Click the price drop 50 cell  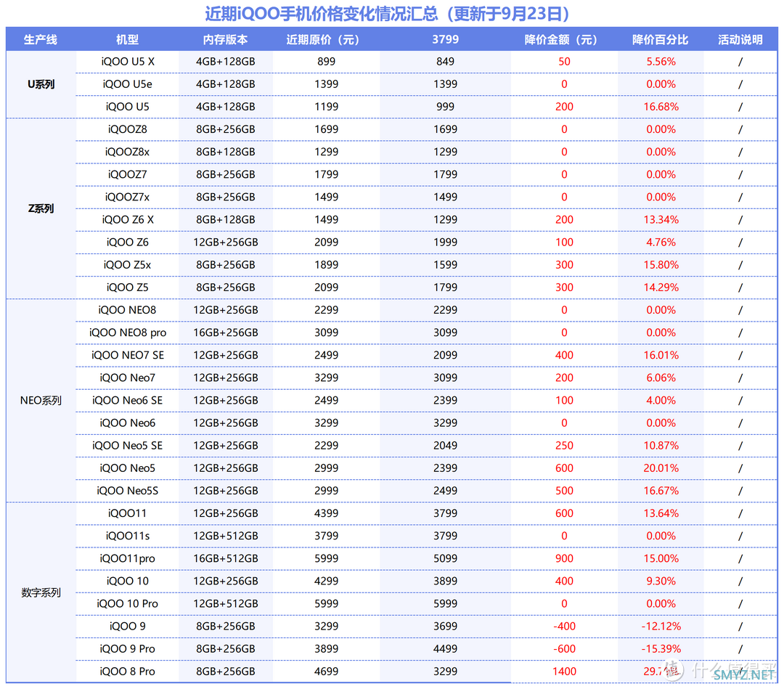(x=564, y=62)
